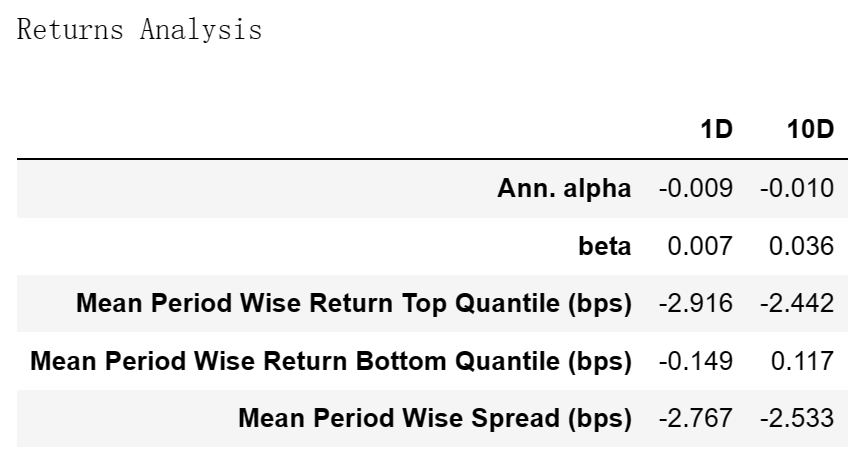Select the Ann. alpha 1D value -0.009

pos(695,188)
